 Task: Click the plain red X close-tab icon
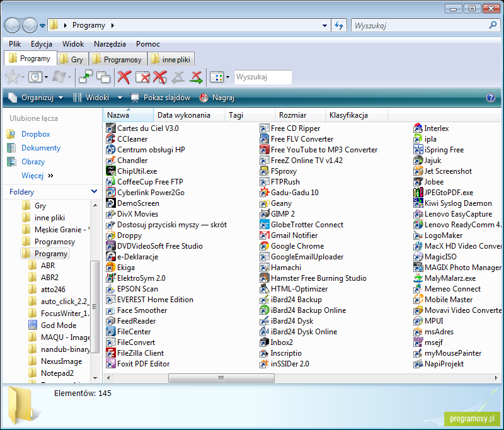tap(124, 77)
